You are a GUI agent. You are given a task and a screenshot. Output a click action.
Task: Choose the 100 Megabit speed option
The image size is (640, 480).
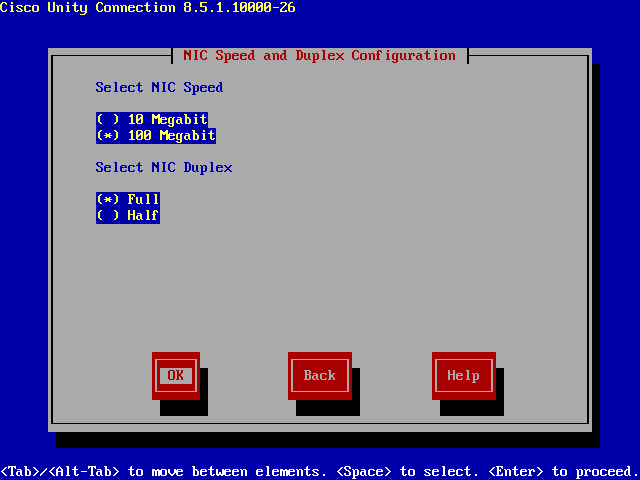(156, 135)
